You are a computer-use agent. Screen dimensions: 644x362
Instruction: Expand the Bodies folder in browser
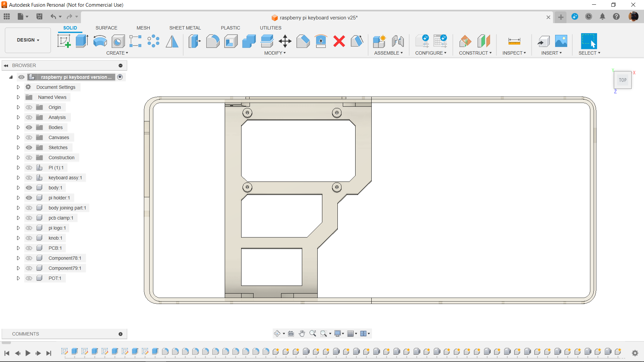pos(18,127)
